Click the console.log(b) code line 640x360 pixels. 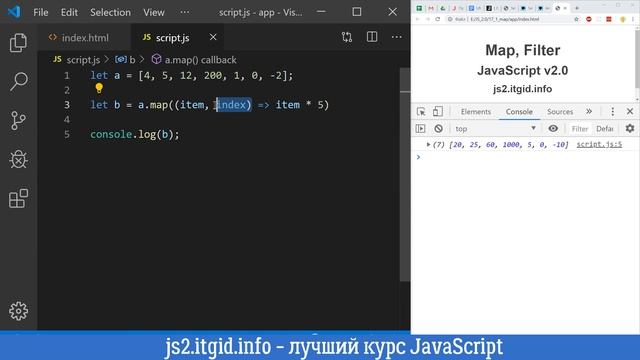[x=135, y=134]
